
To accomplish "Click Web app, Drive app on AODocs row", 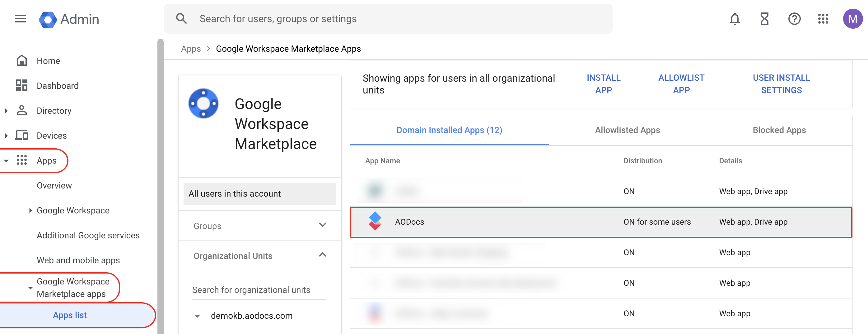I will 753,222.
